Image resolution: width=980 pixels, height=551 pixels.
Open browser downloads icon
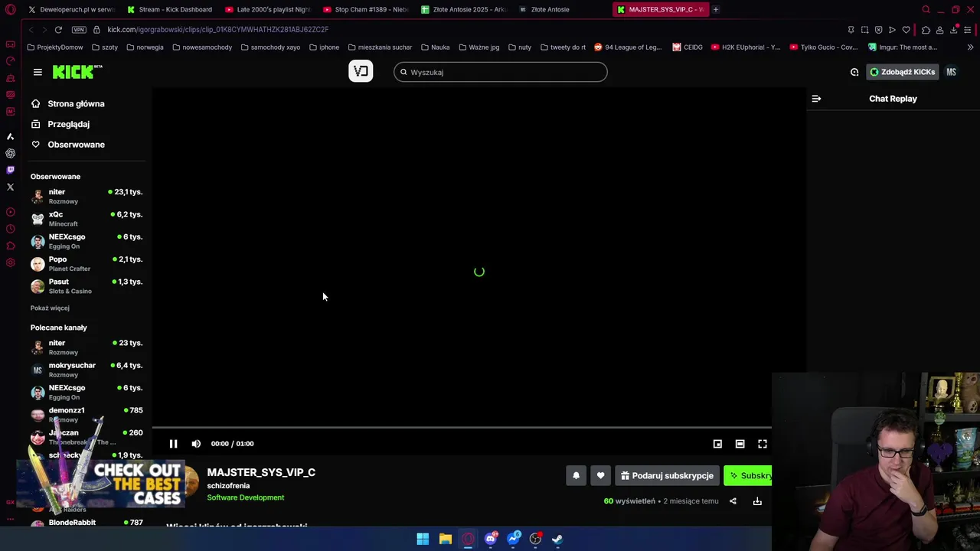pos(954,30)
